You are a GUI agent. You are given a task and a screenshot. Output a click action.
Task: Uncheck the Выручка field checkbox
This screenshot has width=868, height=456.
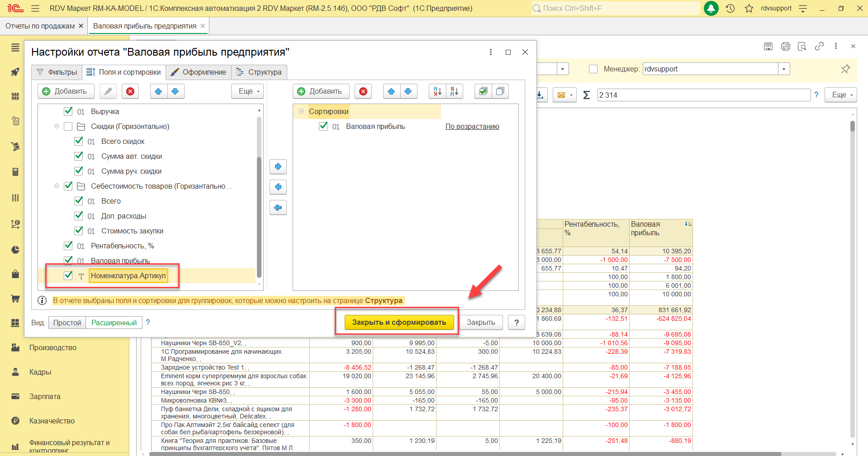coord(68,111)
